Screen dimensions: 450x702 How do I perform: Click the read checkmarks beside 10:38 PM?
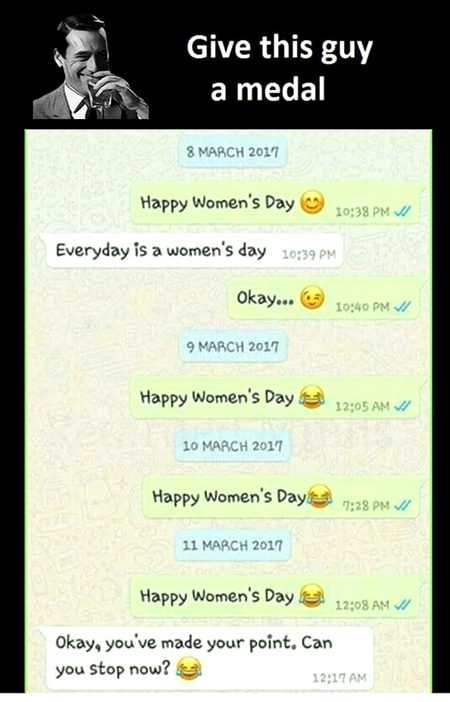coord(402,211)
